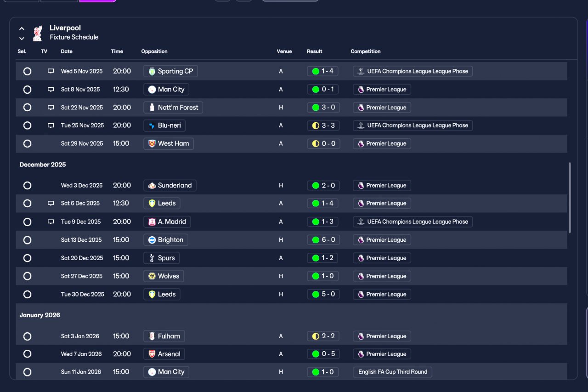
Task: Click the Fulham club badge
Action: 152,336
